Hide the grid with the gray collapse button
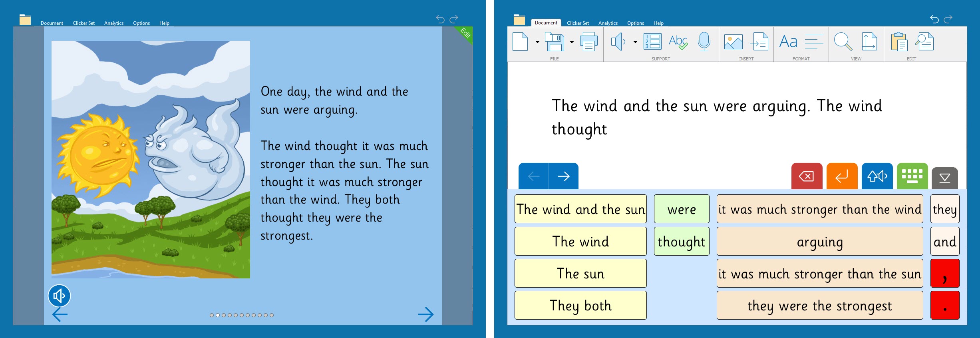 point(944,178)
